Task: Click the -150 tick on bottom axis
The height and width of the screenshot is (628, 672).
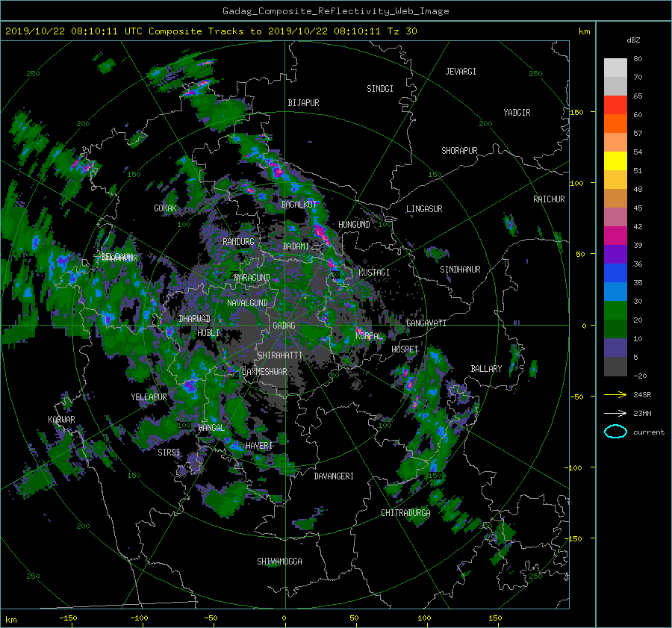Action: [x=68, y=618]
